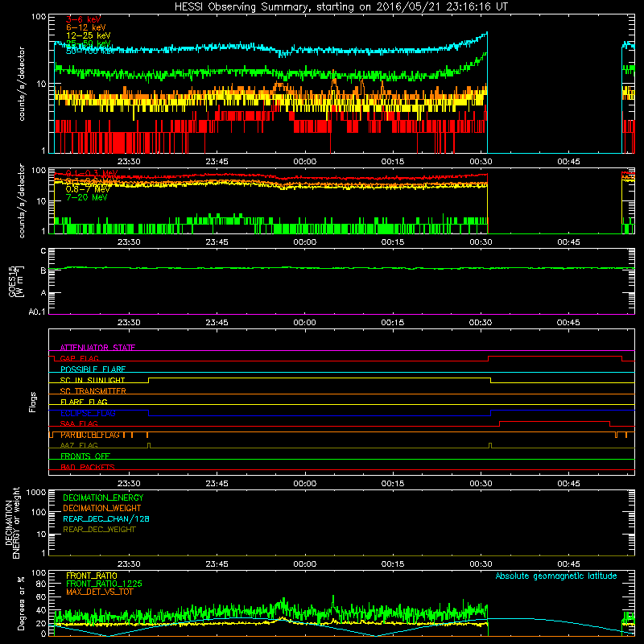The image size is (644, 644).
Task: Select the SAA_FLAG label
Action: (x=79, y=423)
